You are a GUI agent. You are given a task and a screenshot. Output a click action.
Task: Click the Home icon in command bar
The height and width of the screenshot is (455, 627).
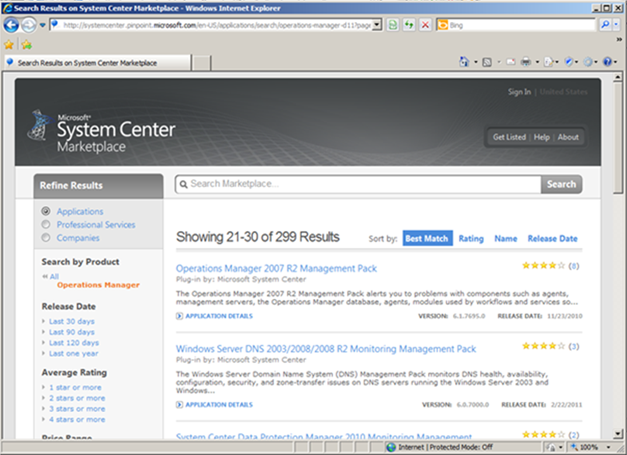point(464,62)
